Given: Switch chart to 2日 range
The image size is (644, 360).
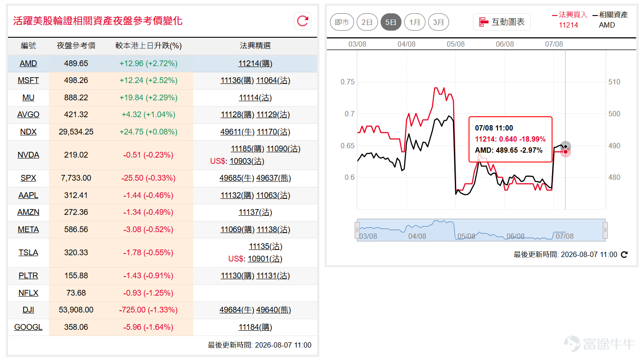Looking at the screenshot, I should [x=367, y=22].
